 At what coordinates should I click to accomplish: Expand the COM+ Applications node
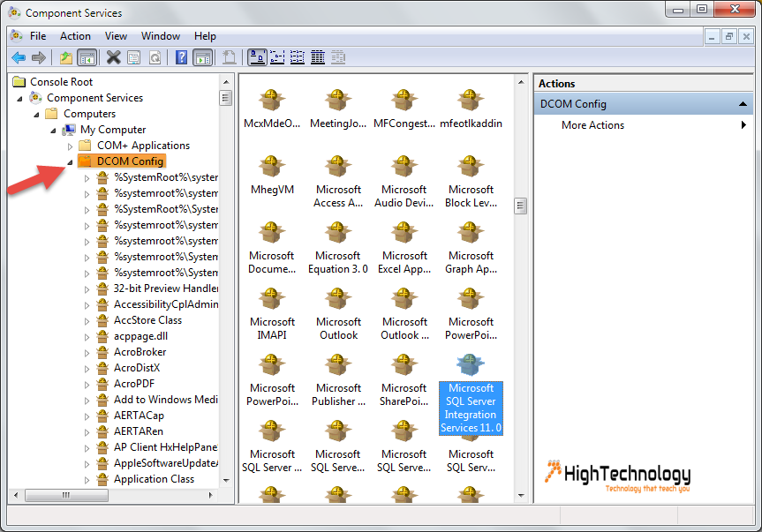point(70,146)
